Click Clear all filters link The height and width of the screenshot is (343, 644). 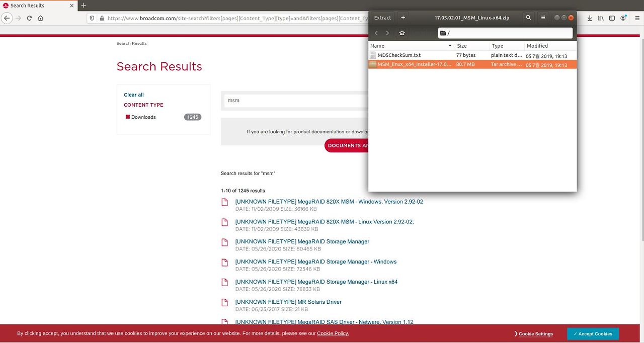[134, 95]
